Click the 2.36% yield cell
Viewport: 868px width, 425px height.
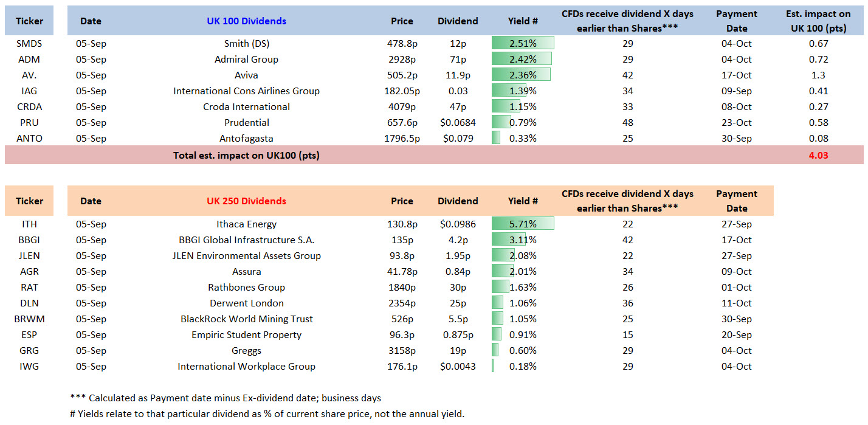point(523,75)
